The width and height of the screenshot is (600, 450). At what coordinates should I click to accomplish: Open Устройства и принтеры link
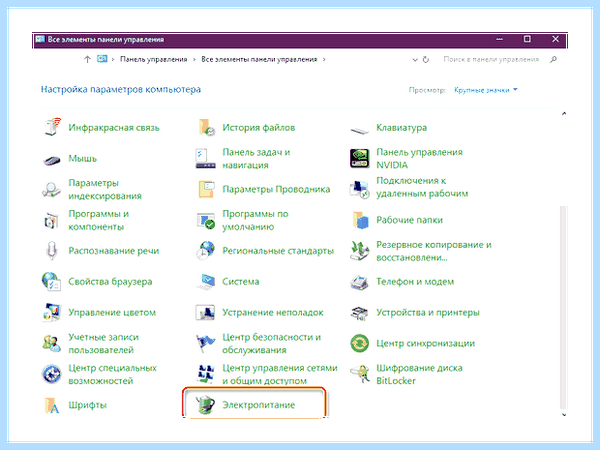428,312
